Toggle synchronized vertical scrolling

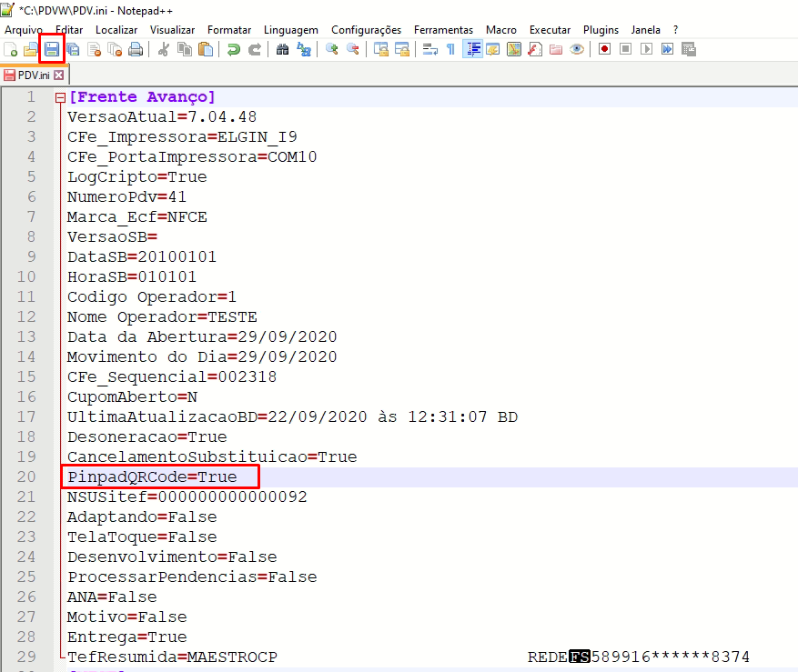380,49
